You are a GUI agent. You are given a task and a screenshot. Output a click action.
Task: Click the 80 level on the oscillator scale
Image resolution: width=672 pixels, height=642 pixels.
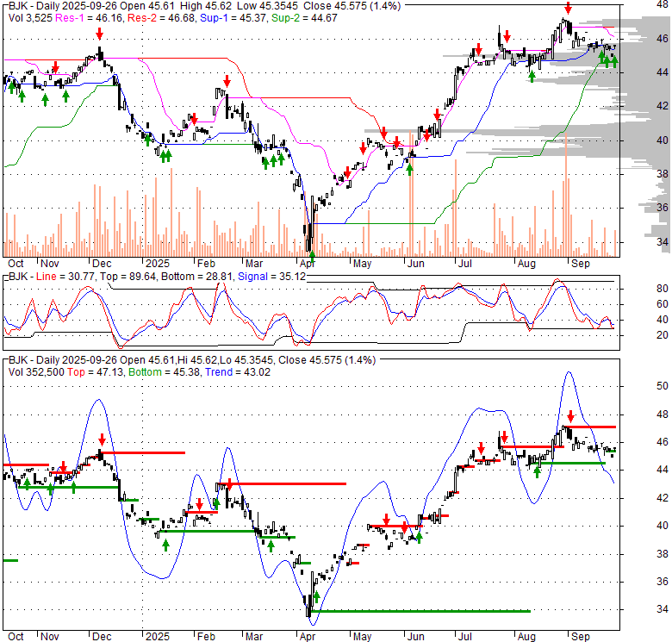[x=663, y=289]
